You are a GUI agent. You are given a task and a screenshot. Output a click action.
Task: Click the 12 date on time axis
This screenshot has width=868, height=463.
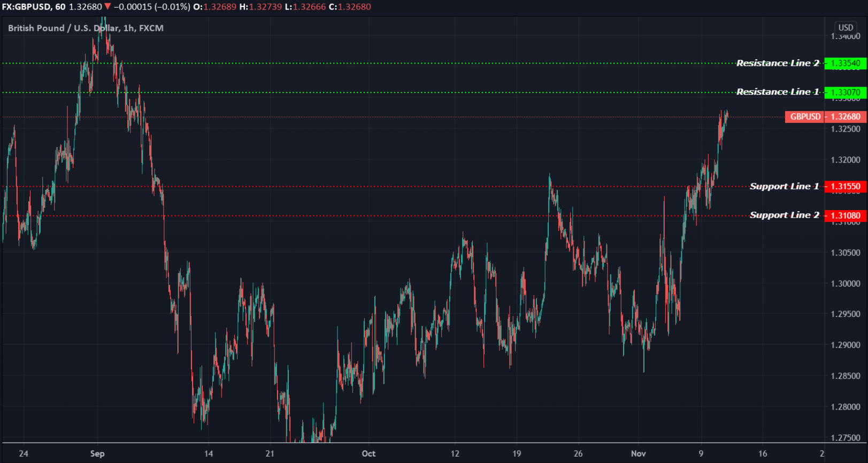[x=455, y=453]
